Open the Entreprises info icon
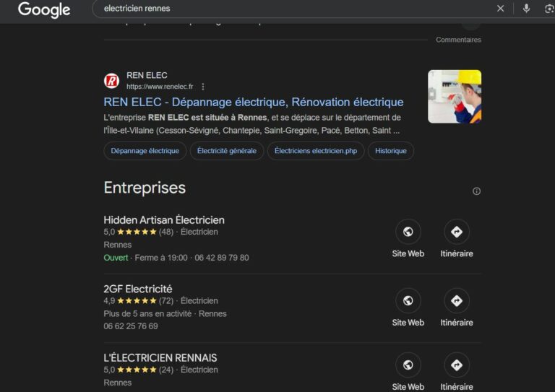This screenshot has height=392, width=555. click(x=476, y=191)
